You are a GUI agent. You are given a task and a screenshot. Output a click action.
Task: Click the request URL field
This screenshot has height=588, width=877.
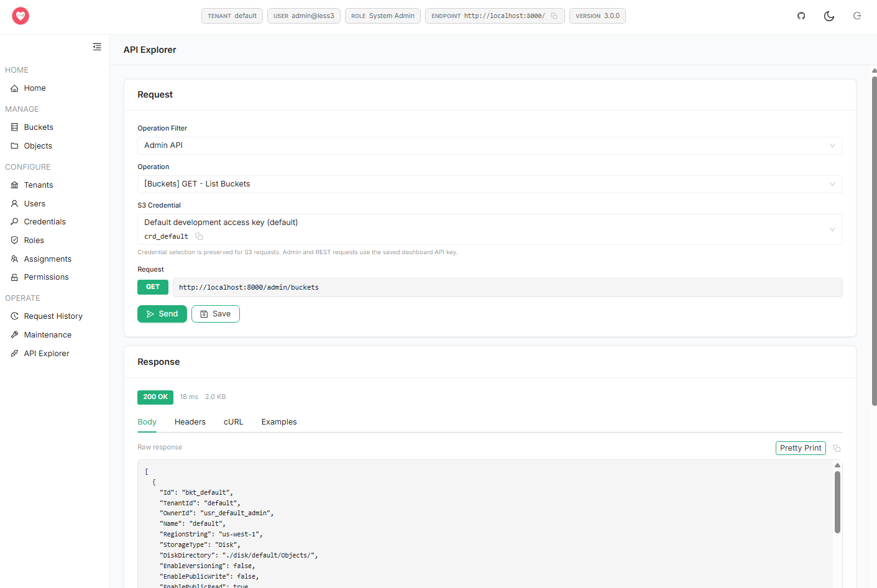(x=508, y=287)
